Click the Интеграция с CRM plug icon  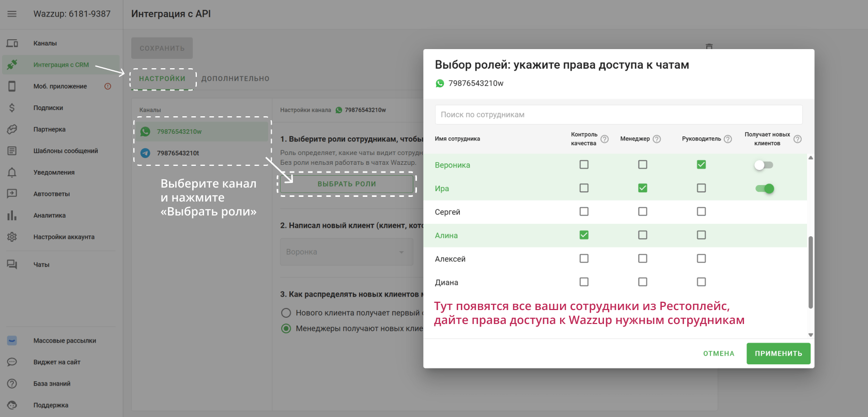(12, 65)
